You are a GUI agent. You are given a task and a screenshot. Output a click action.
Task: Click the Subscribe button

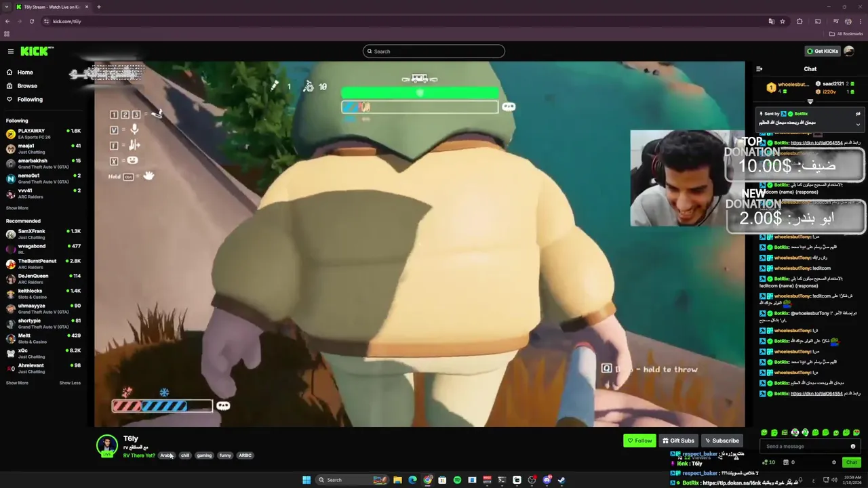click(721, 441)
